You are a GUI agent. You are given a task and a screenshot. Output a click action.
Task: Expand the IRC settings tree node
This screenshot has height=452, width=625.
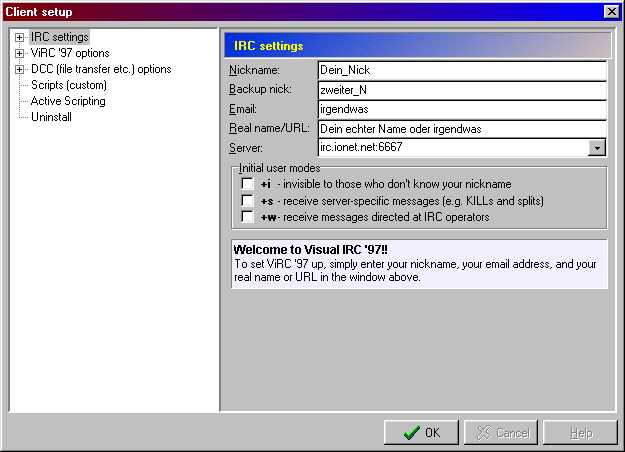(19, 37)
